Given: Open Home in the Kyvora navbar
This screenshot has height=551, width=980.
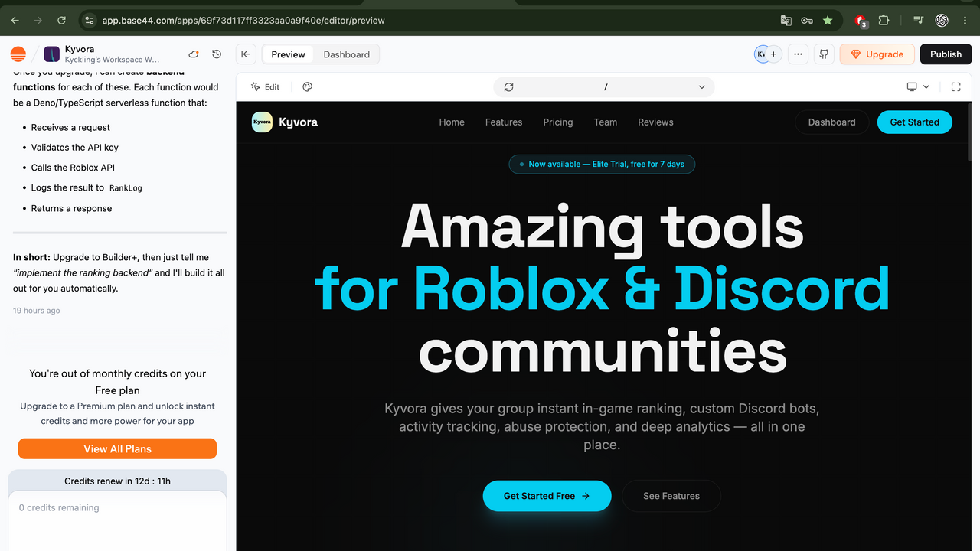Looking at the screenshot, I should pos(452,122).
